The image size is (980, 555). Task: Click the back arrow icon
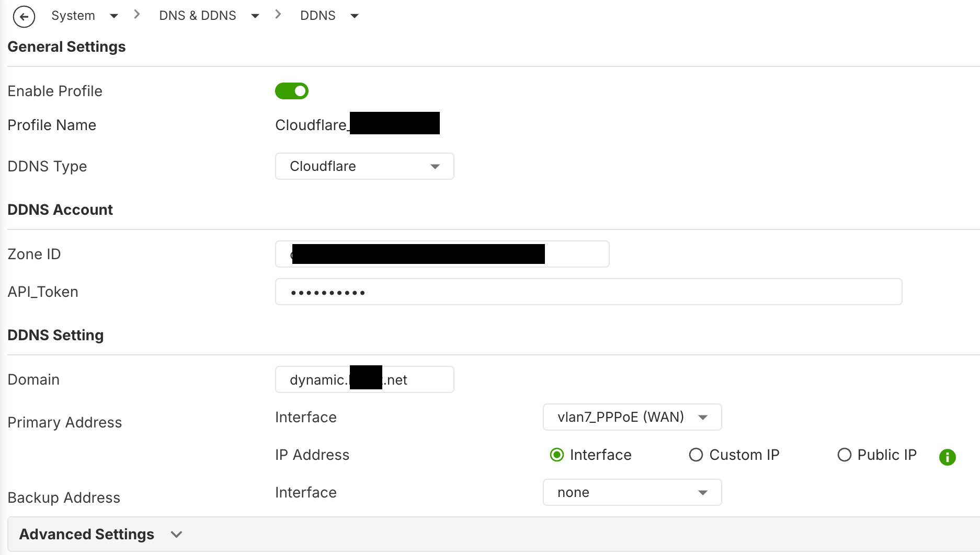pyautogui.click(x=24, y=17)
